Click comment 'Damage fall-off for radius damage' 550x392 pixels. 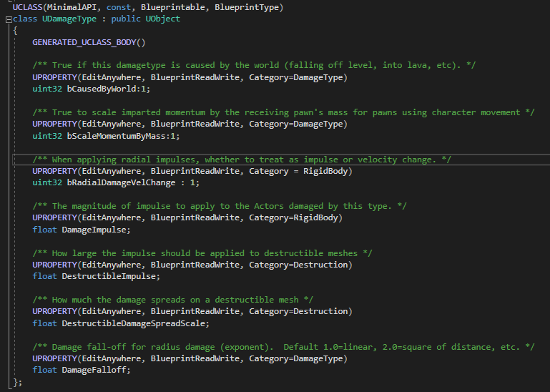(283, 347)
